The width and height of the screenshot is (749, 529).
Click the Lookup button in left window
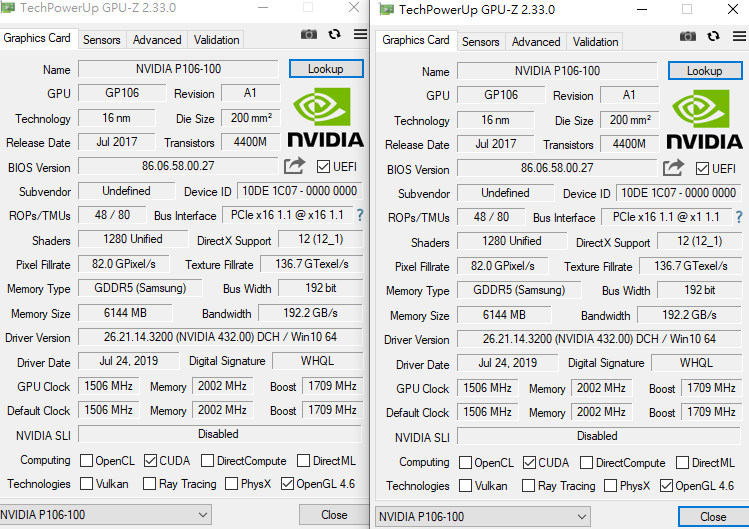(326, 69)
